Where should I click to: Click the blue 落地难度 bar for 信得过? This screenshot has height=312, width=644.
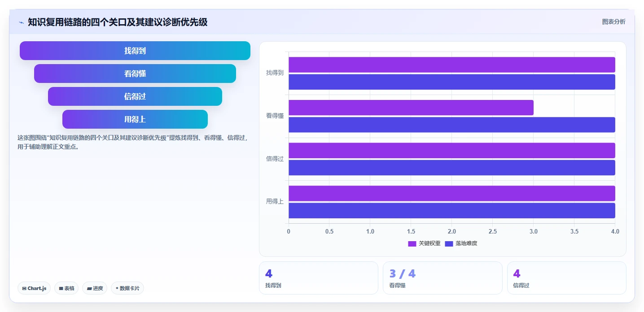pos(451,168)
